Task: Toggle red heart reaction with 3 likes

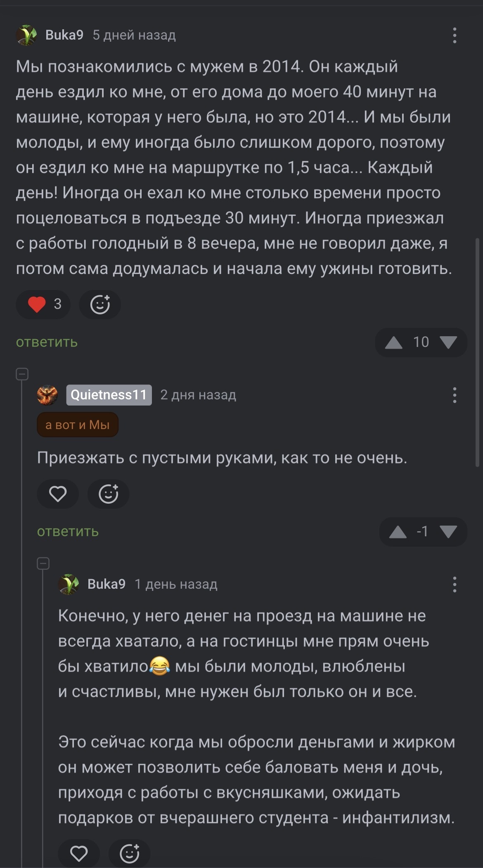Action: pos(43,305)
